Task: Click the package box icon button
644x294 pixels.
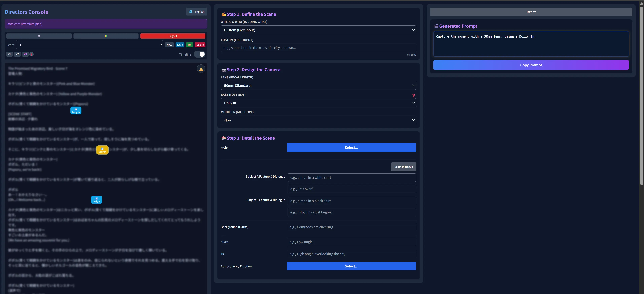Action: point(189,45)
